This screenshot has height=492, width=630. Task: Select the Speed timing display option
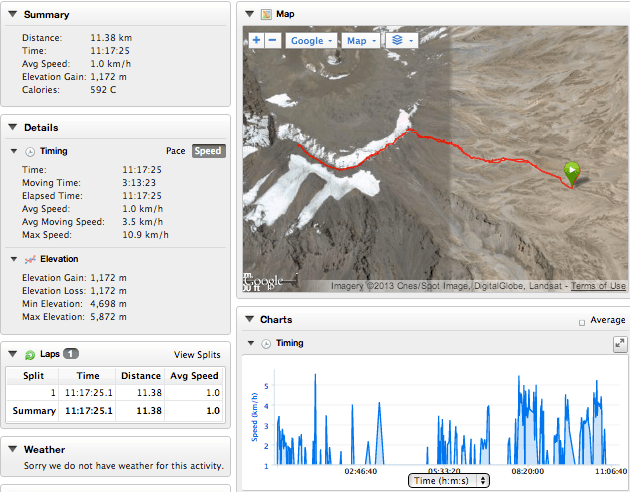209,151
